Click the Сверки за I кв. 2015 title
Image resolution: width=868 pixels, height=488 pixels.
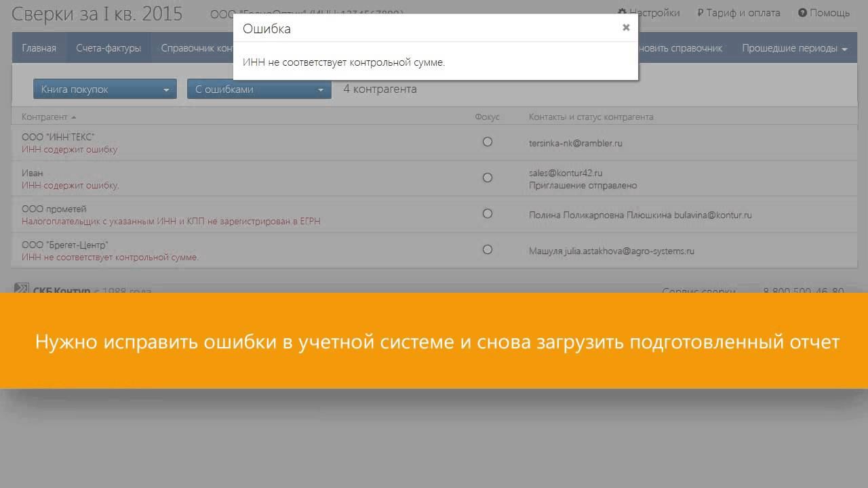97,14
